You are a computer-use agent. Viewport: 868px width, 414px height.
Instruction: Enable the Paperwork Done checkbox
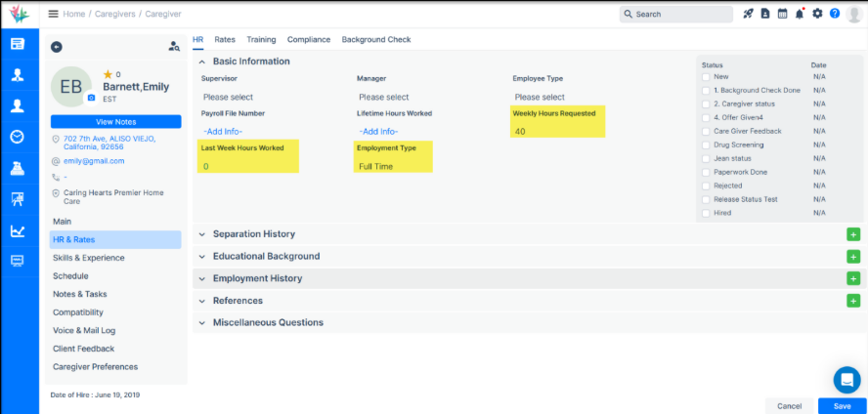coord(706,172)
